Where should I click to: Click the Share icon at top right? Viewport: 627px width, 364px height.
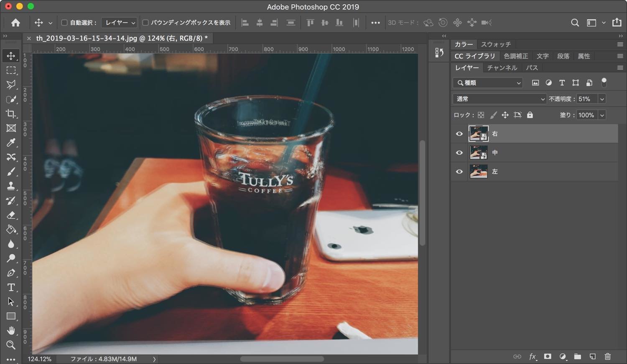[x=617, y=23]
